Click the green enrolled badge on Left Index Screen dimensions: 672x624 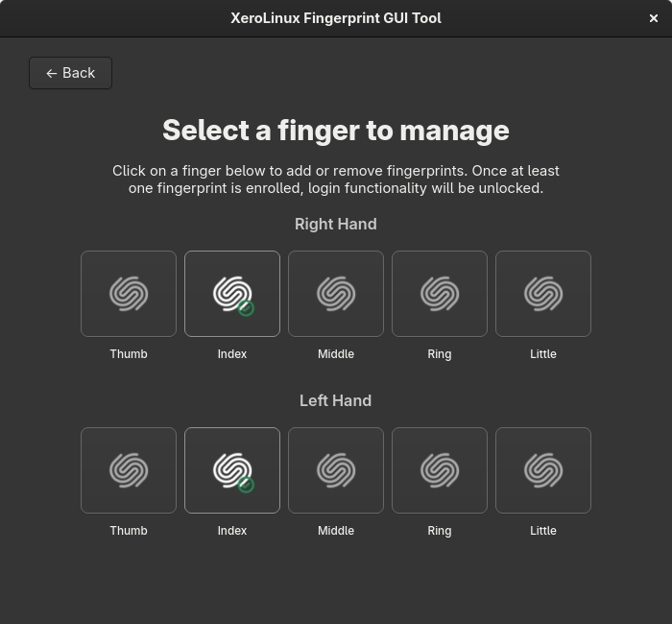pos(246,485)
